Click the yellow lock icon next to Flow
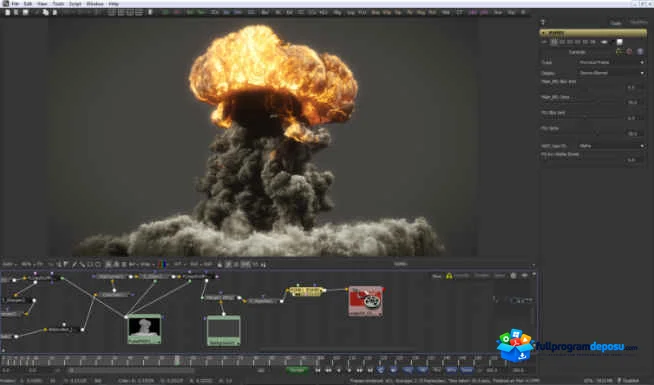The image size is (654, 385). (x=449, y=276)
